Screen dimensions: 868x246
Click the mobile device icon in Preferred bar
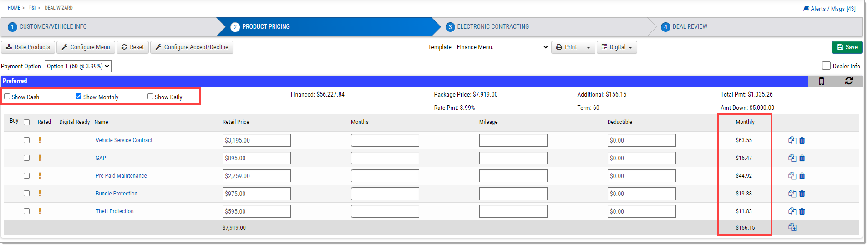pos(822,81)
